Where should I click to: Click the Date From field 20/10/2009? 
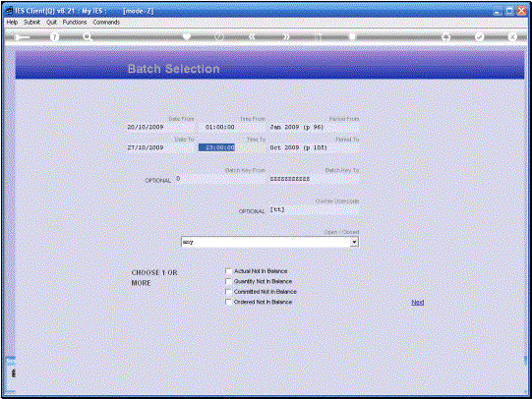click(x=160, y=127)
